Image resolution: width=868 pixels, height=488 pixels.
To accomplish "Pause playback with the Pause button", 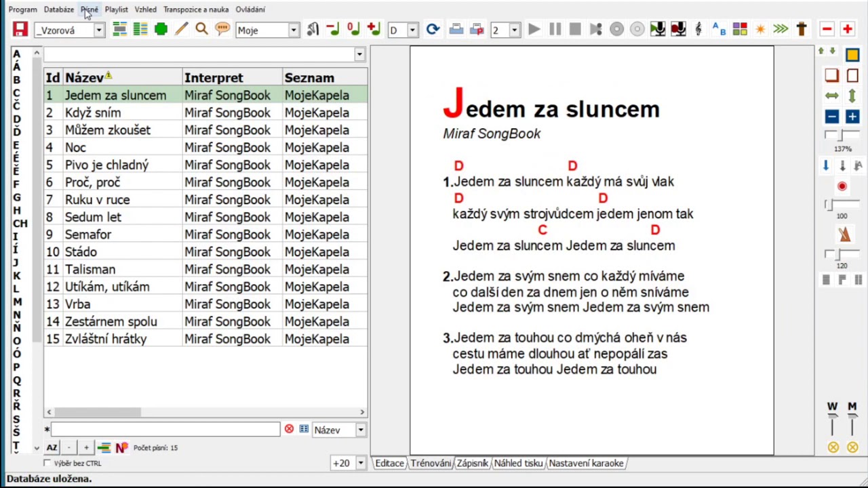I will pyautogui.click(x=555, y=29).
